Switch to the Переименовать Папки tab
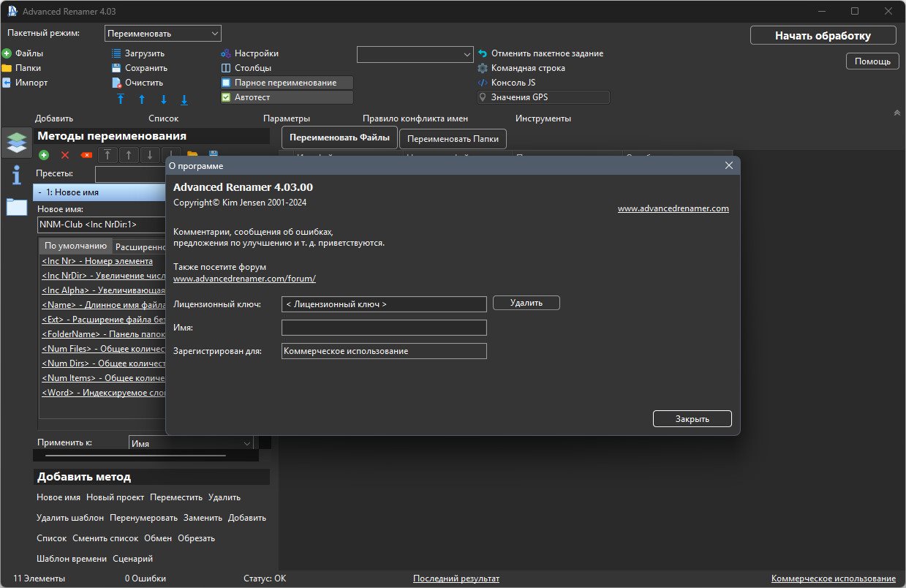Viewport: 906px width, 588px height. coord(453,138)
